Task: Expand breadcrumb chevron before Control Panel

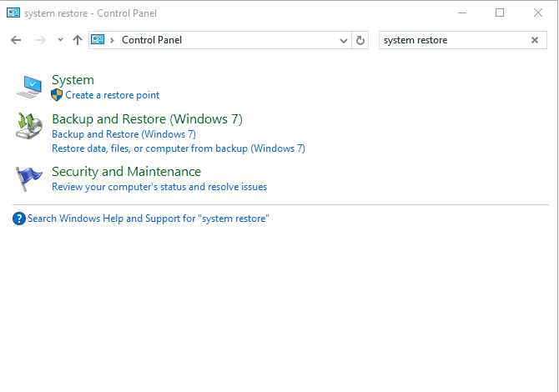Action: tap(113, 40)
